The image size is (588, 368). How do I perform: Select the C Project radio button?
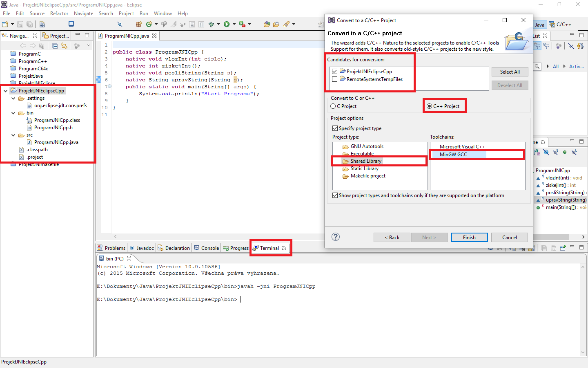pyautogui.click(x=333, y=106)
